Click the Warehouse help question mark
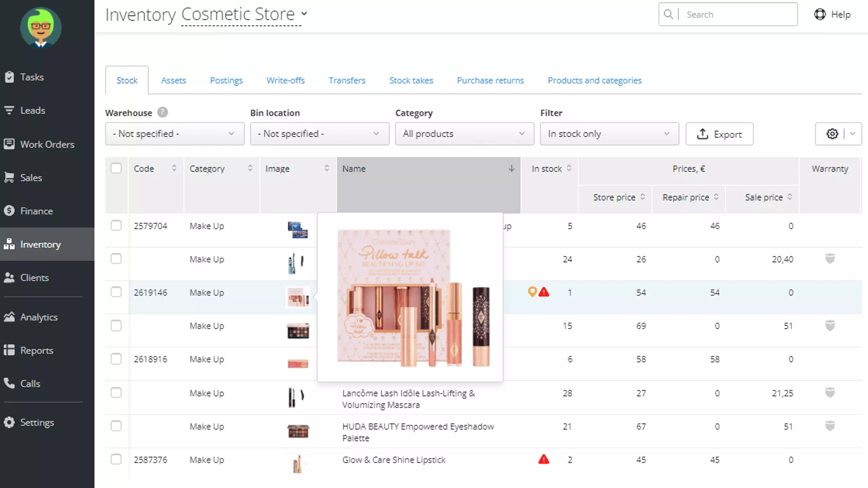 [x=162, y=112]
